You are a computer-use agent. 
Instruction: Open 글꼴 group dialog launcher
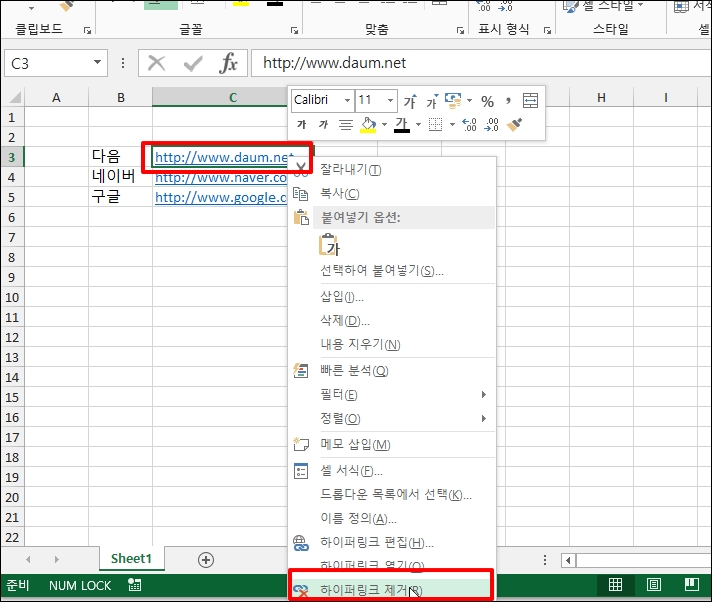[294, 30]
